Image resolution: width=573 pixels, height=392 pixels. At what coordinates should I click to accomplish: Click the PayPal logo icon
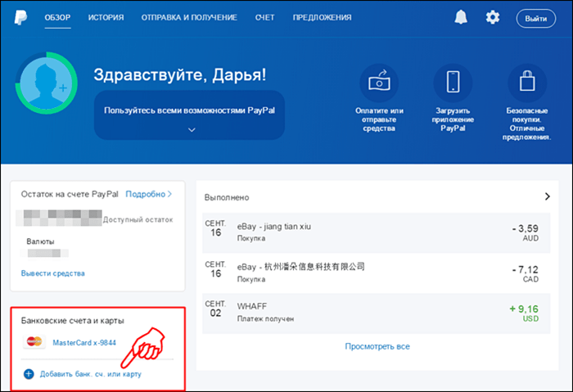pos(20,17)
